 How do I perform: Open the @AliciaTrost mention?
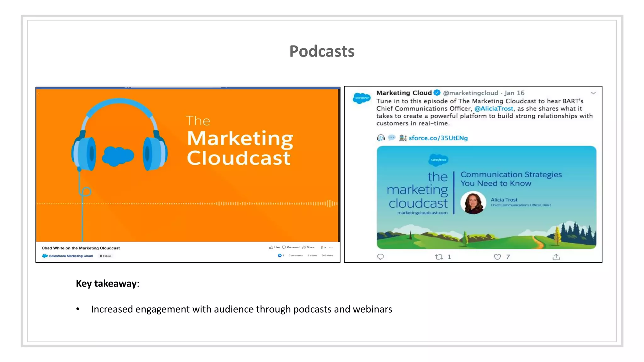(494, 108)
